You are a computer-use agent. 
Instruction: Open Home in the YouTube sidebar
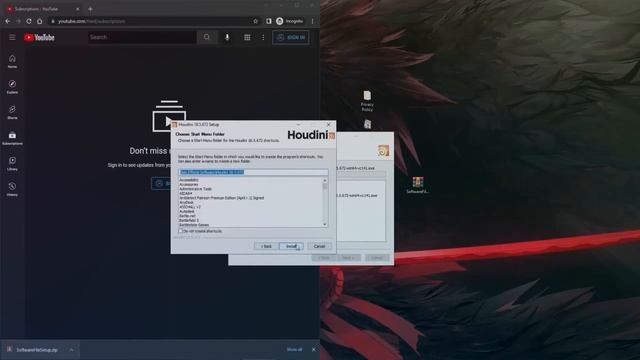12,62
